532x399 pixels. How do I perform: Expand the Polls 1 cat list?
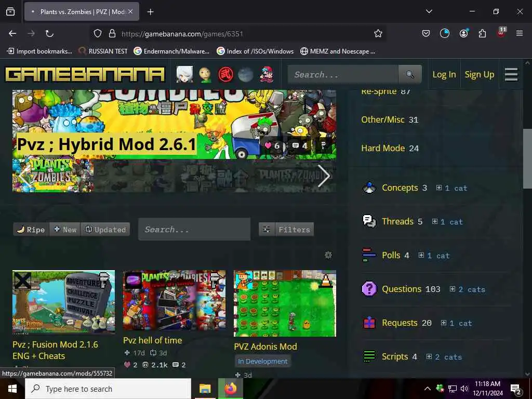tap(434, 256)
